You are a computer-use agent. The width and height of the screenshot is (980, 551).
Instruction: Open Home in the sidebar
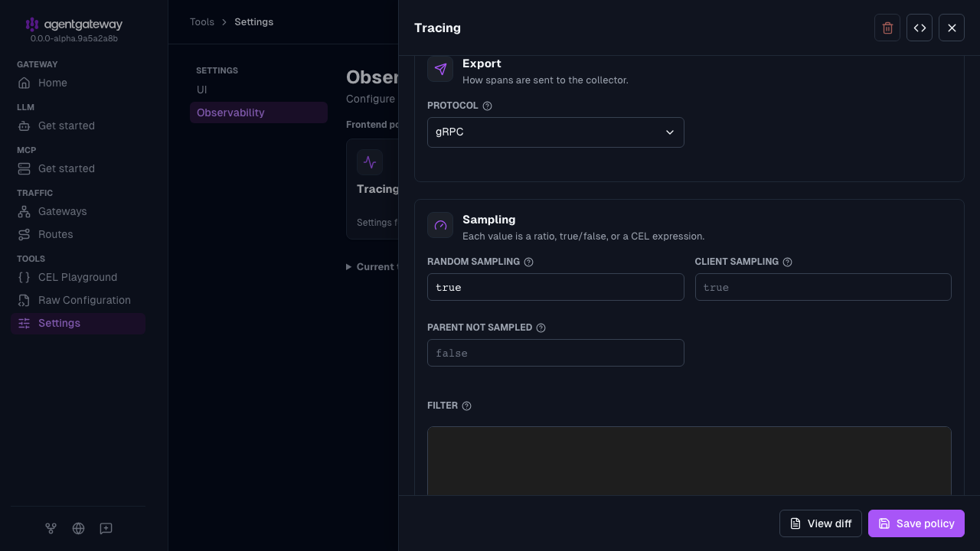pyautogui.click(x=78, y=83)
